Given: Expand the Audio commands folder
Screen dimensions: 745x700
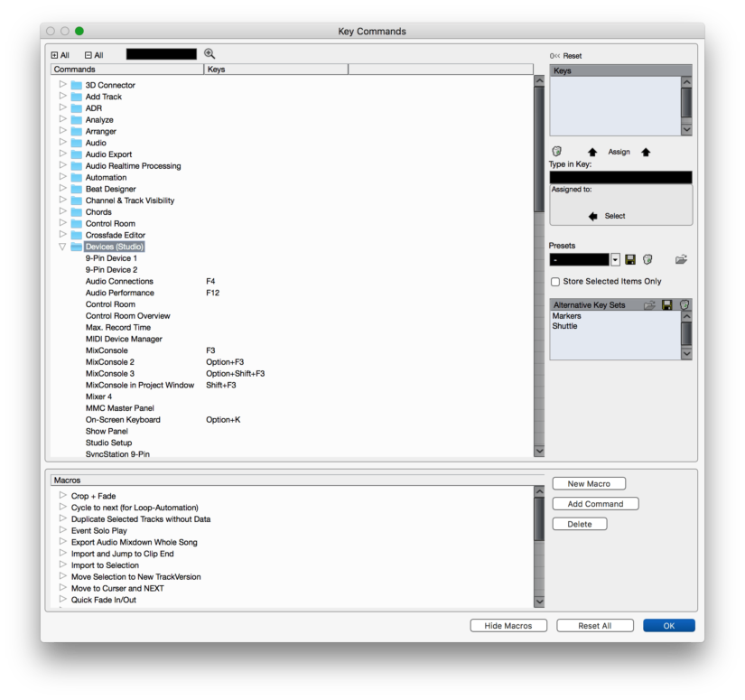Looking at the screenshot, I should (61, 142).
